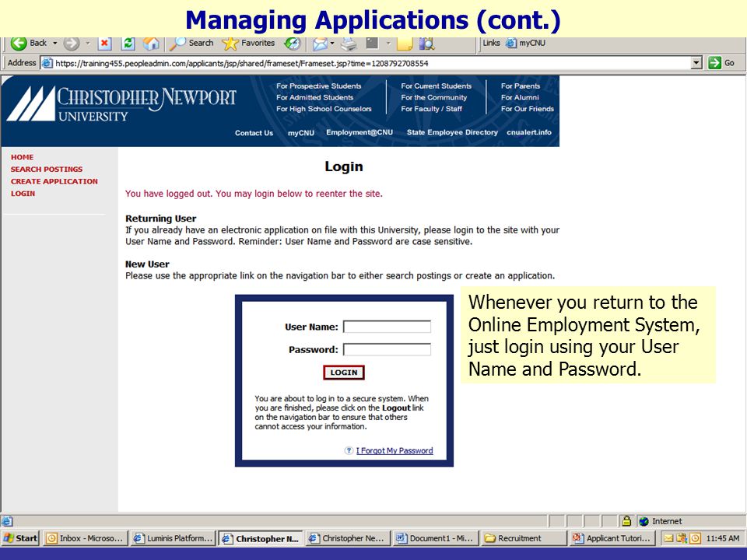Open For Alumni link
The height and width of the screenshot is (560, 747).
[520, 98]
